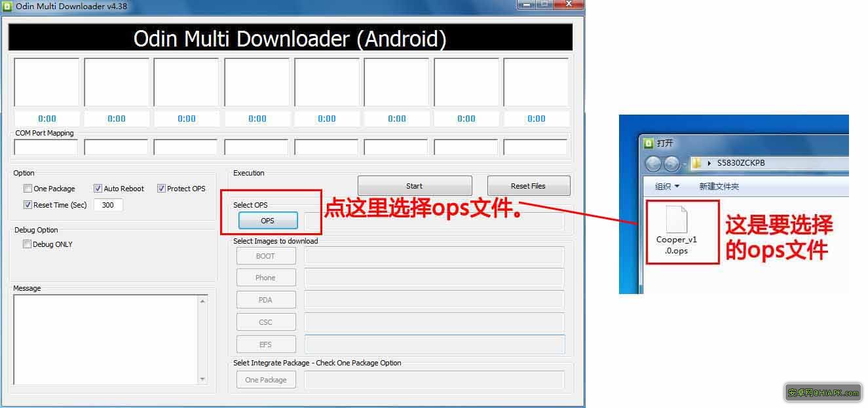Click the first 0:00 timer label
The image size is (868, 408).
pos(47,119)
